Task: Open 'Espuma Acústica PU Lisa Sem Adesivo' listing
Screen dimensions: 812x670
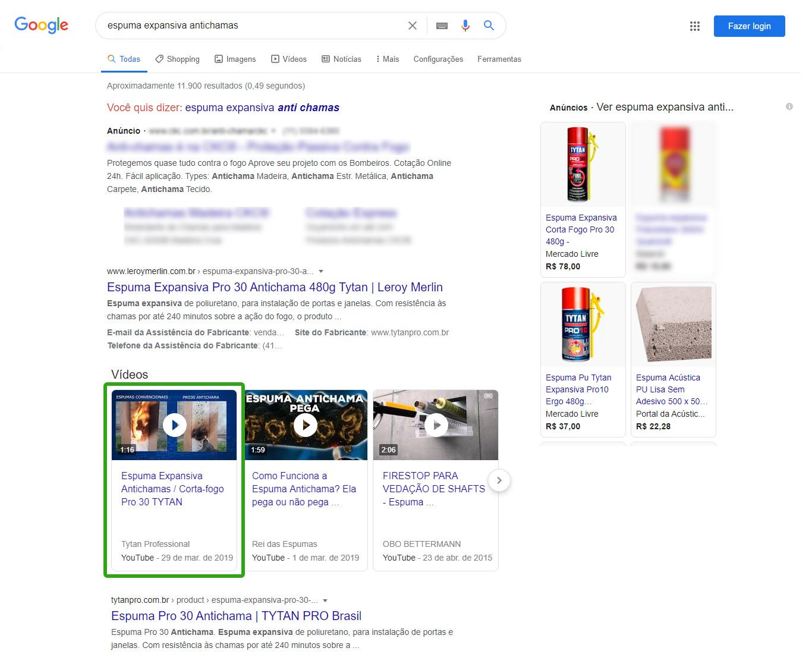Action: pyautogui.click(x=672, y=389)
